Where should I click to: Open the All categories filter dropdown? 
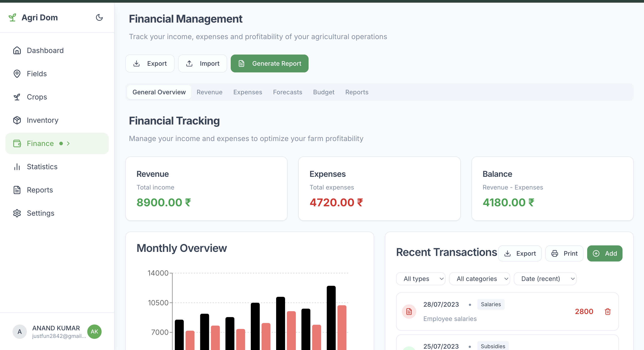[x=479, y=279]
